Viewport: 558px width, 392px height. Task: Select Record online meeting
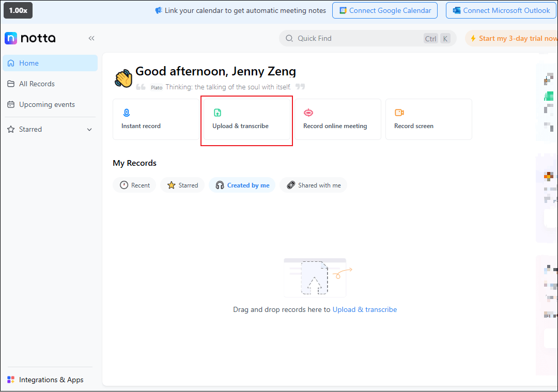click(338, 119)
